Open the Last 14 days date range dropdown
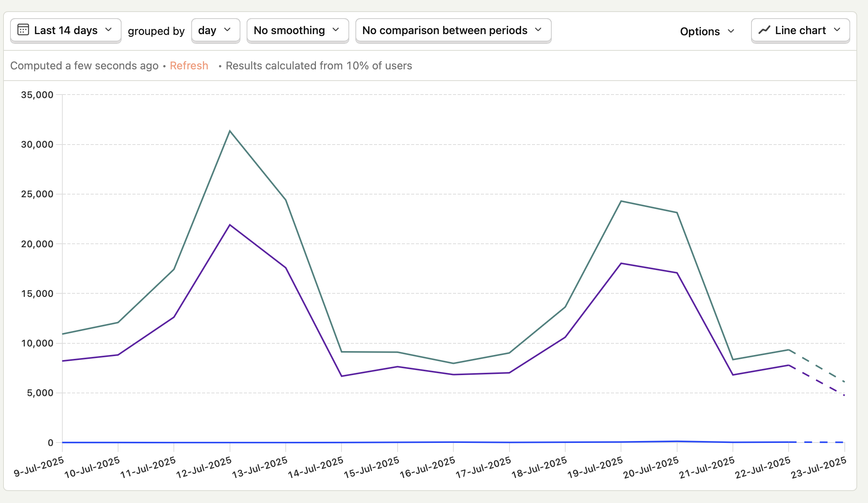The width and height of the screenshot is (868, 503). click(66, 30)
